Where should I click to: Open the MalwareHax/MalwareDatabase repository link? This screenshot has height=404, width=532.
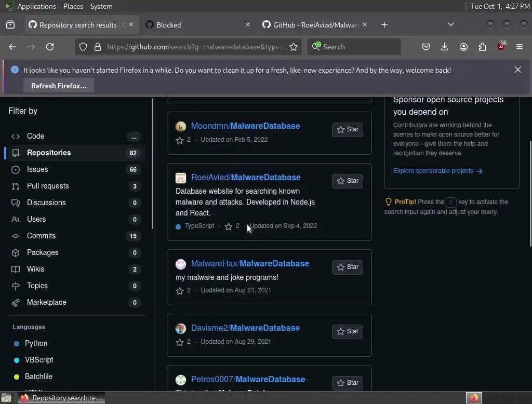click(x=250, y=264)
